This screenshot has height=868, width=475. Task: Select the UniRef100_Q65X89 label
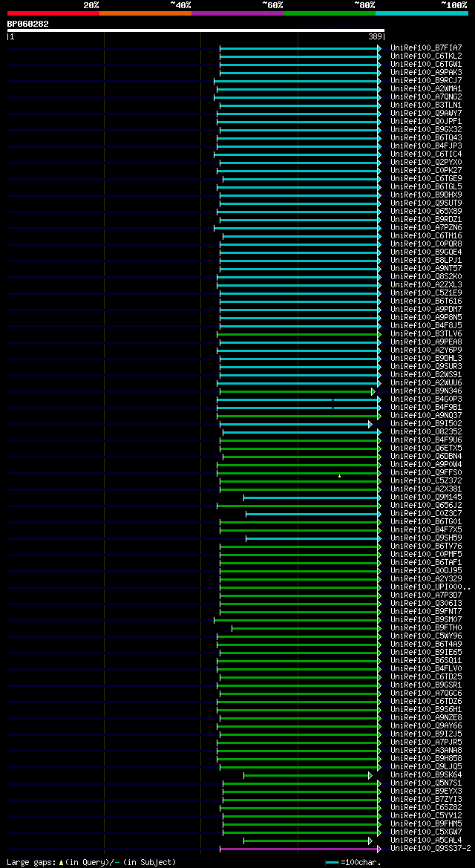[x=426, y=212]
